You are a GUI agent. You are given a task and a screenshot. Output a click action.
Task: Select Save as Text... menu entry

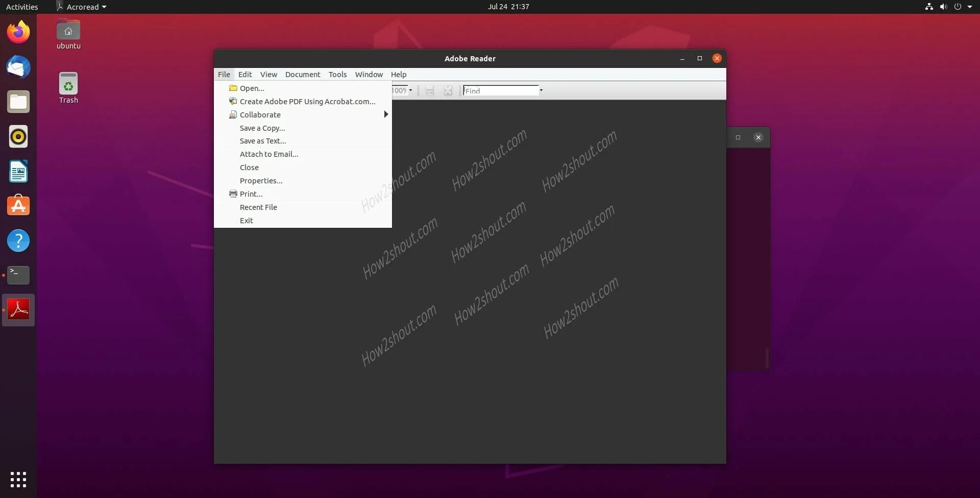(x=303, y=141)
